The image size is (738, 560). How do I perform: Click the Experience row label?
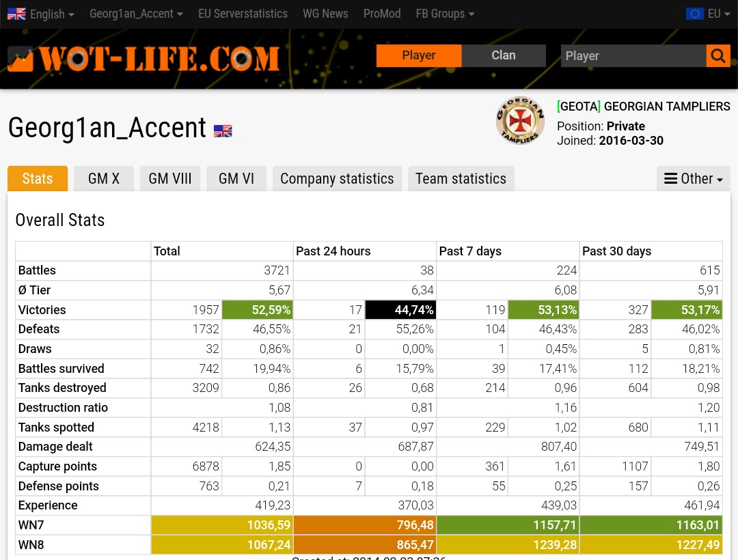pos(48,505)
